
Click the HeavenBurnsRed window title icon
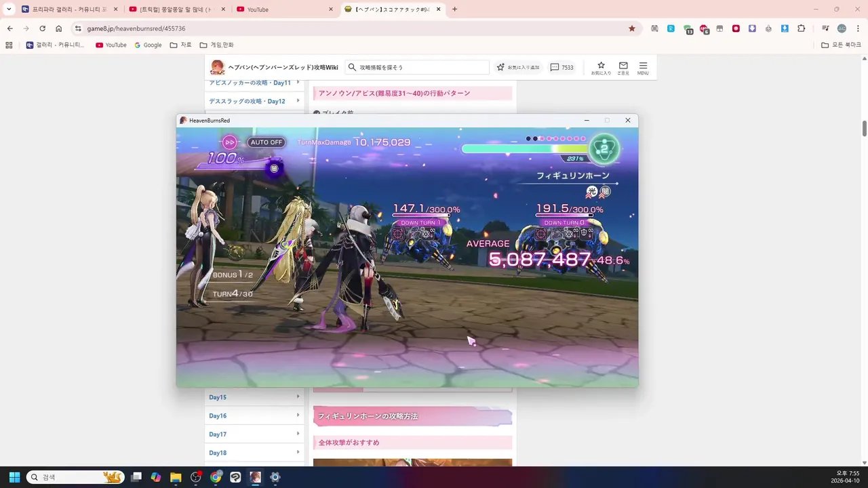[183, 120]
